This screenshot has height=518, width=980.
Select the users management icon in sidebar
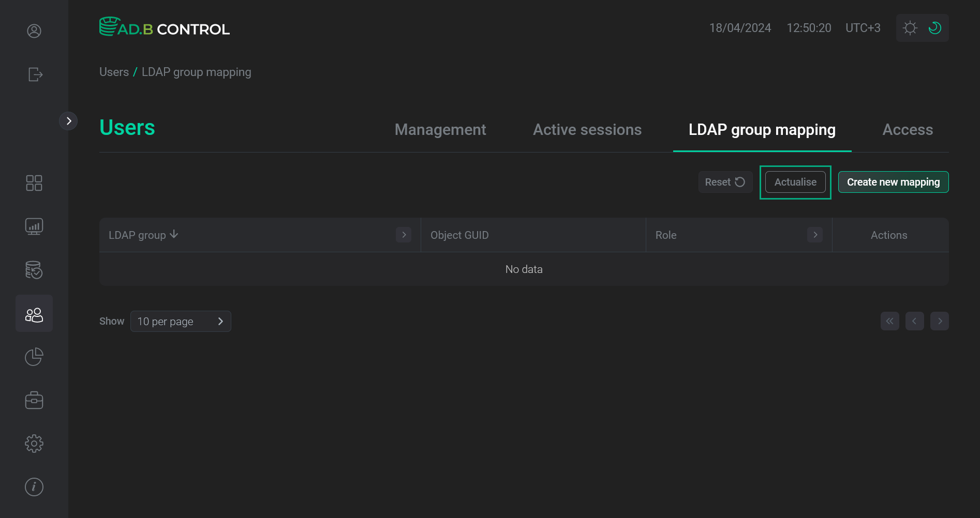(34, 313)
